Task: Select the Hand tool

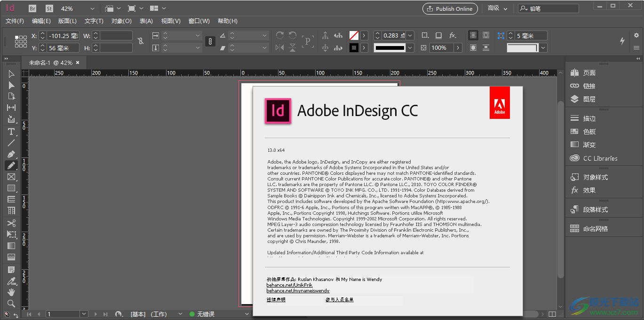Action: tap(10, 292)
